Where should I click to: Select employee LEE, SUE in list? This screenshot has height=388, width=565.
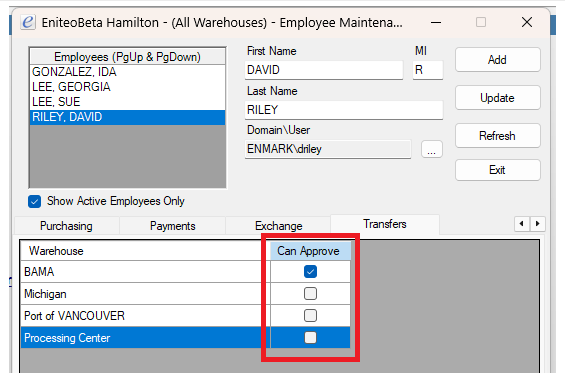coord(128,102)
